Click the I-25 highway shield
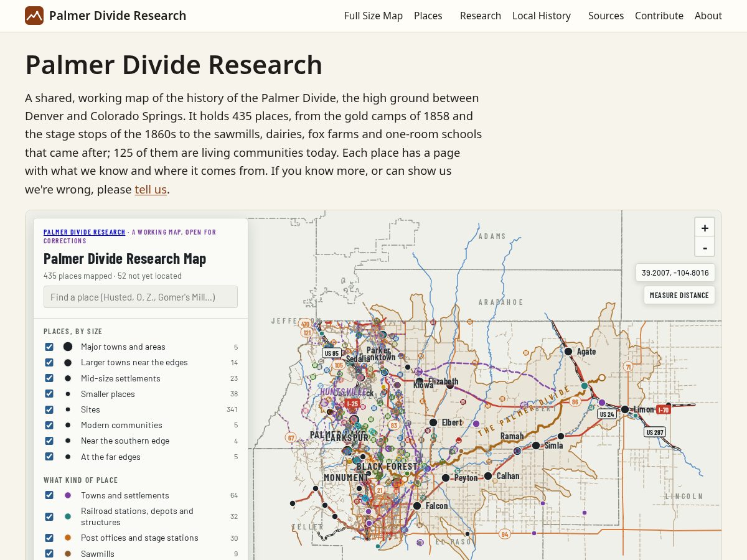Image resolution: width=747 pixels, height=560 pixels. [352, 404]
